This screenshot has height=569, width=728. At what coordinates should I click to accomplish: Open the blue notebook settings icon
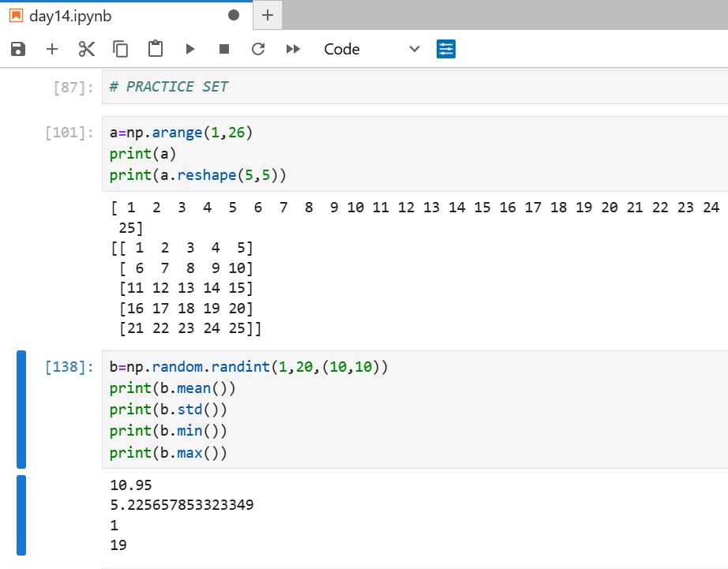(x=446, y=48)
